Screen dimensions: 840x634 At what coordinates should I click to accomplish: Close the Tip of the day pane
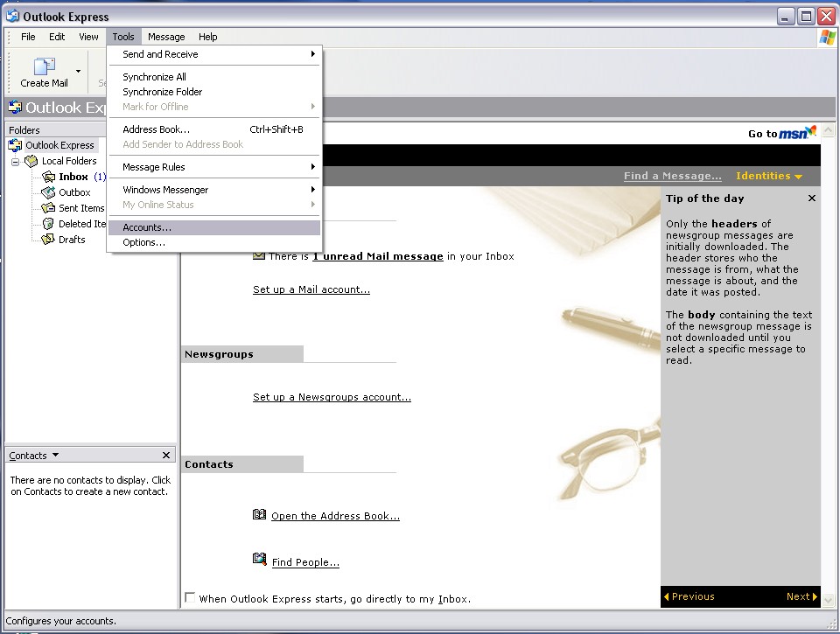[x=812, y=199]
